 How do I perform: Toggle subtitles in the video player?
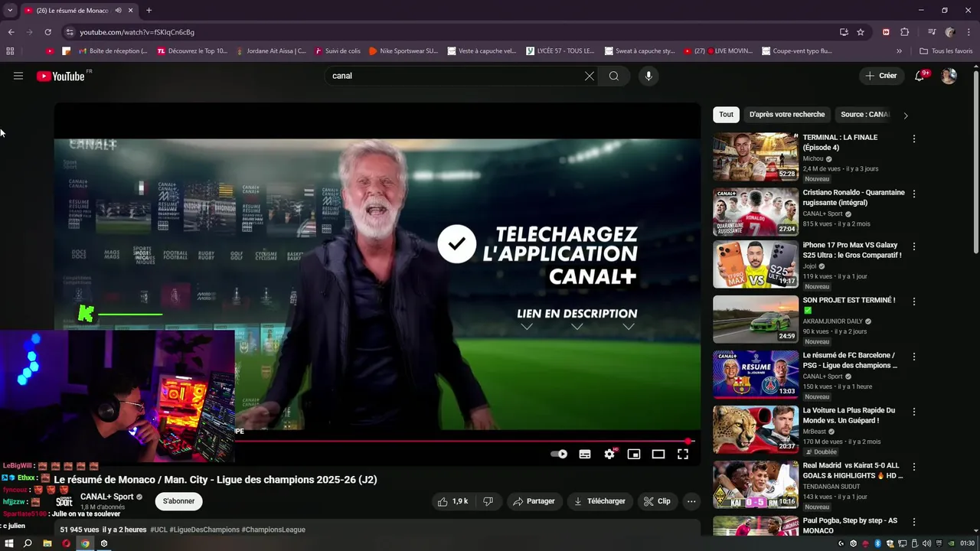tap(585, 454)
